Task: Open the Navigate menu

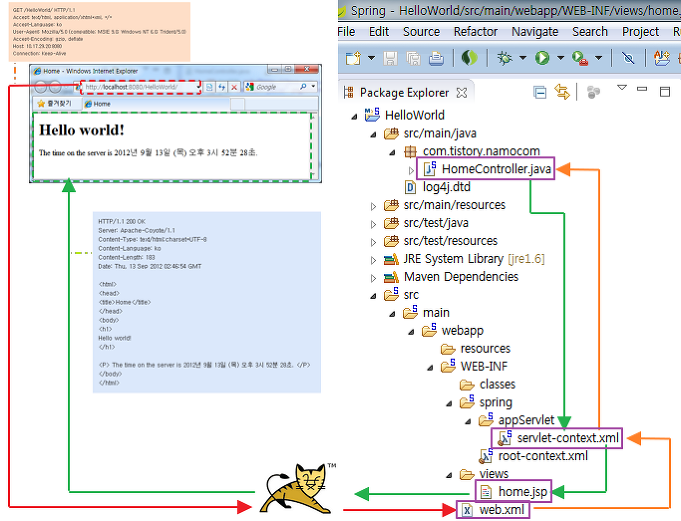Action: 535,32
